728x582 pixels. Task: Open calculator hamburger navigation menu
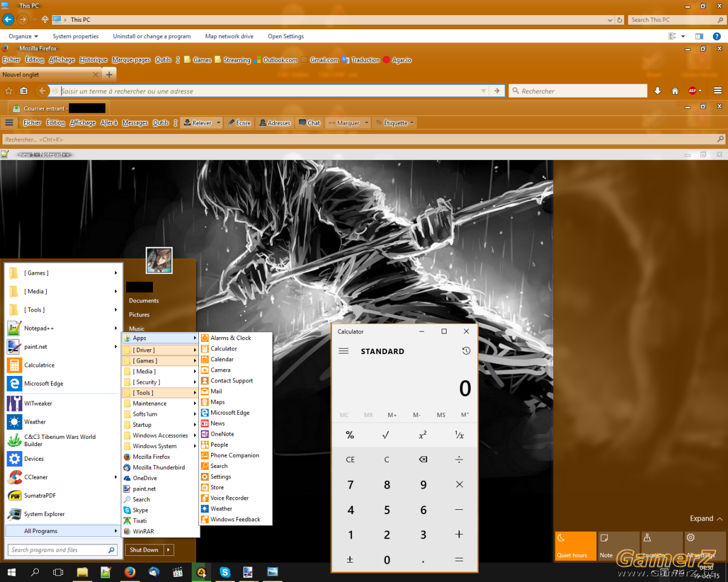[343, 351]
